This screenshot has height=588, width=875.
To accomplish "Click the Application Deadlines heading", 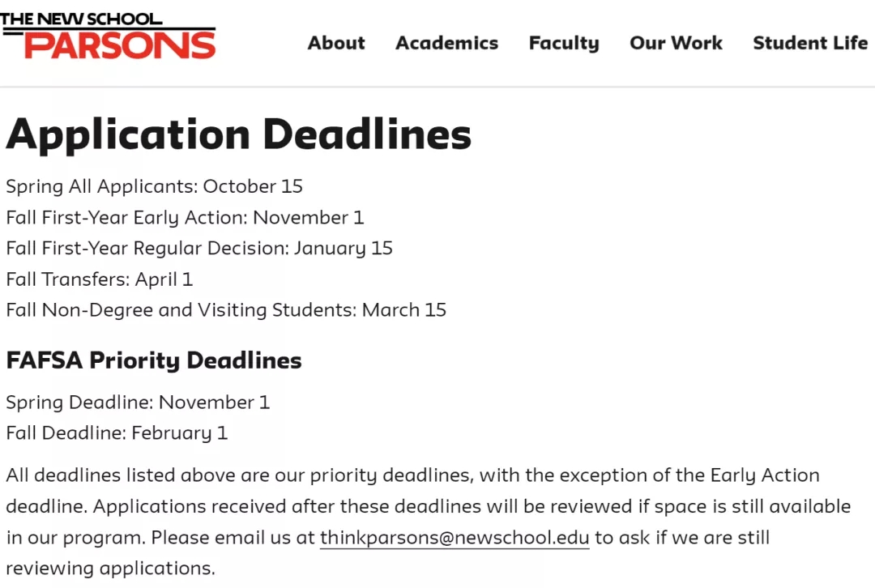I will [x=238, y=134].
